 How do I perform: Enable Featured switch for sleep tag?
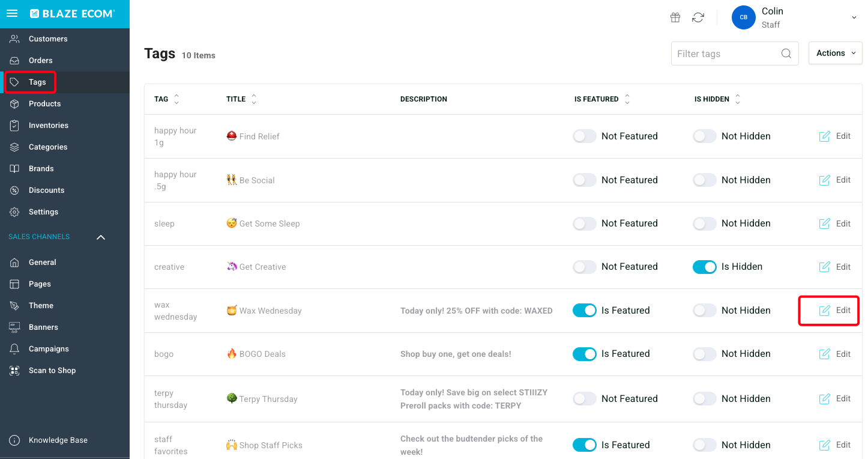(x=585, y=223)
